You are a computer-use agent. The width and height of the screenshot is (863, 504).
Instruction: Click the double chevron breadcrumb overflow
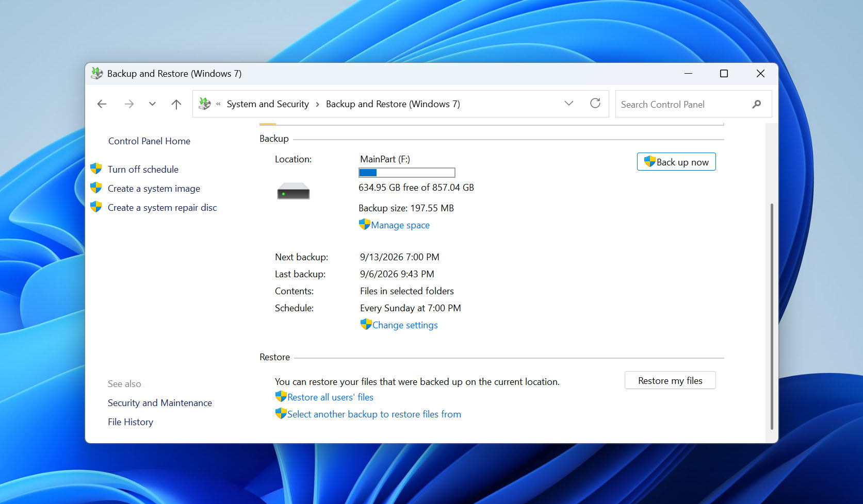click(x=218, y=104)
